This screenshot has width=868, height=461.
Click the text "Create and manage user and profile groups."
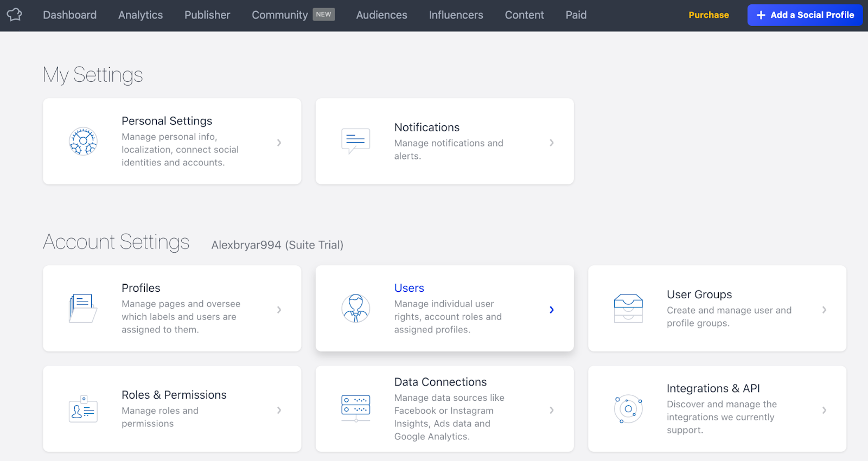click(729, 317)
